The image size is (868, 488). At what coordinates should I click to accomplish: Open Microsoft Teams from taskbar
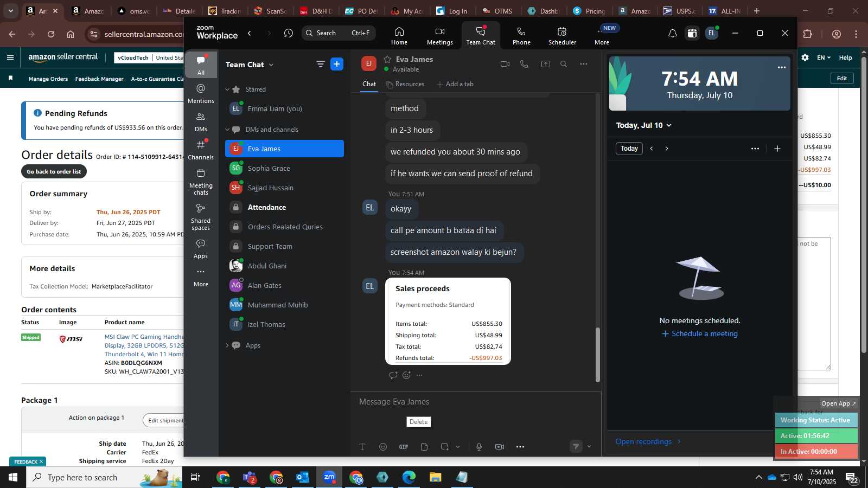click(250, 477)
